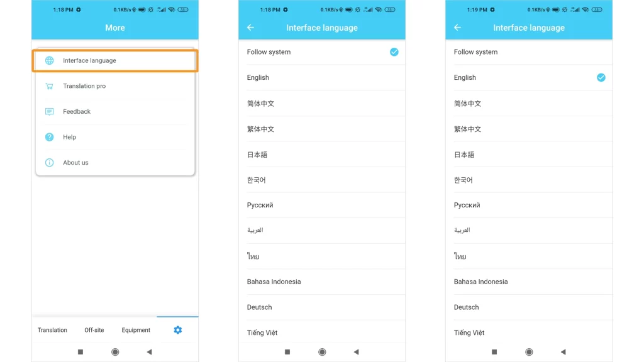Open the Translation pro menu entry

(84, 86)
